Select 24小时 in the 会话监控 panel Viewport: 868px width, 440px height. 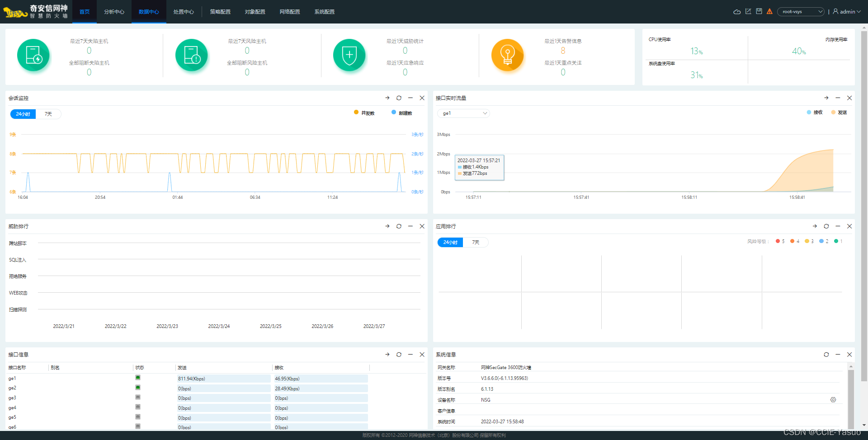click(23, 114)
